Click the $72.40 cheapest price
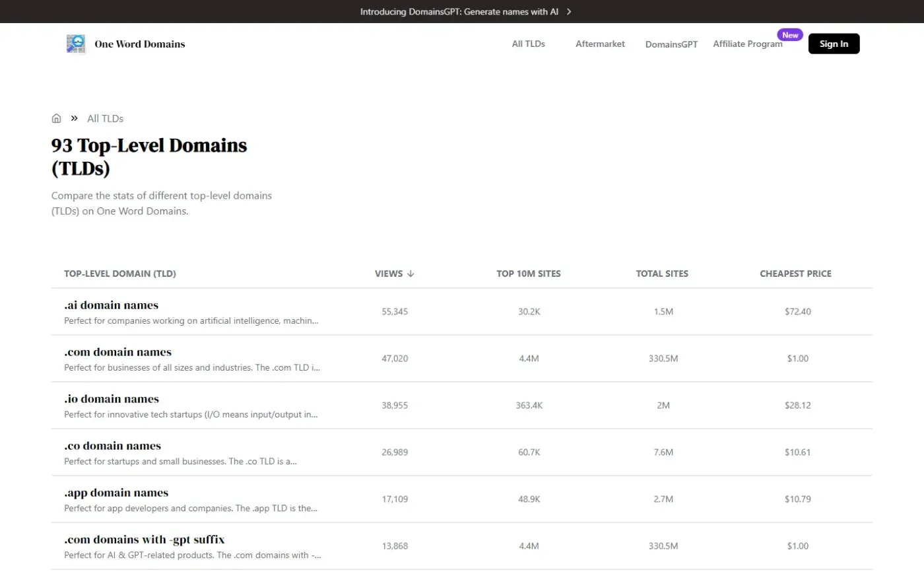Viewport: 924px width, 578px height. click(x=798, y=312)
